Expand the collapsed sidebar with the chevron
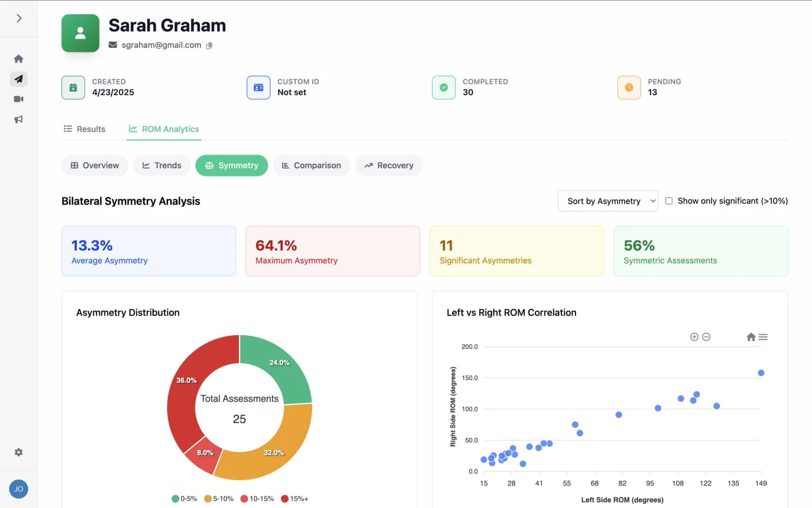The height and width of the screenshot is (508, 812). point(19,18)
